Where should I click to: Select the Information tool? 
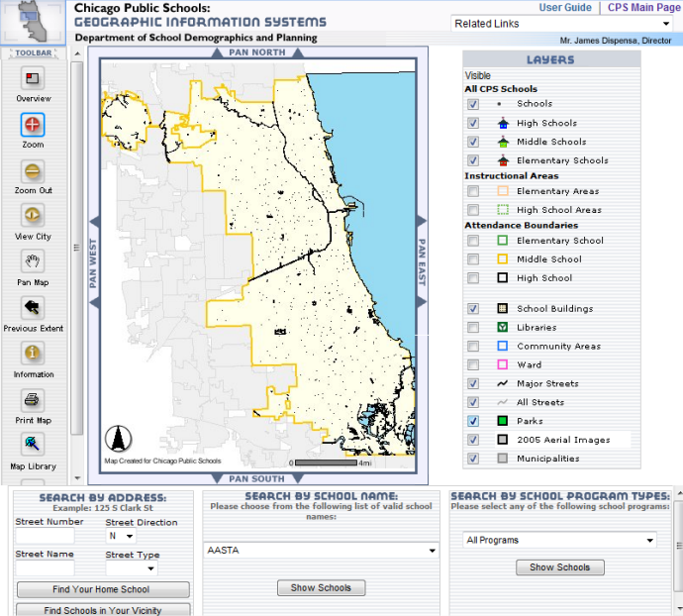pyautogui.click(x=33, y=354)
